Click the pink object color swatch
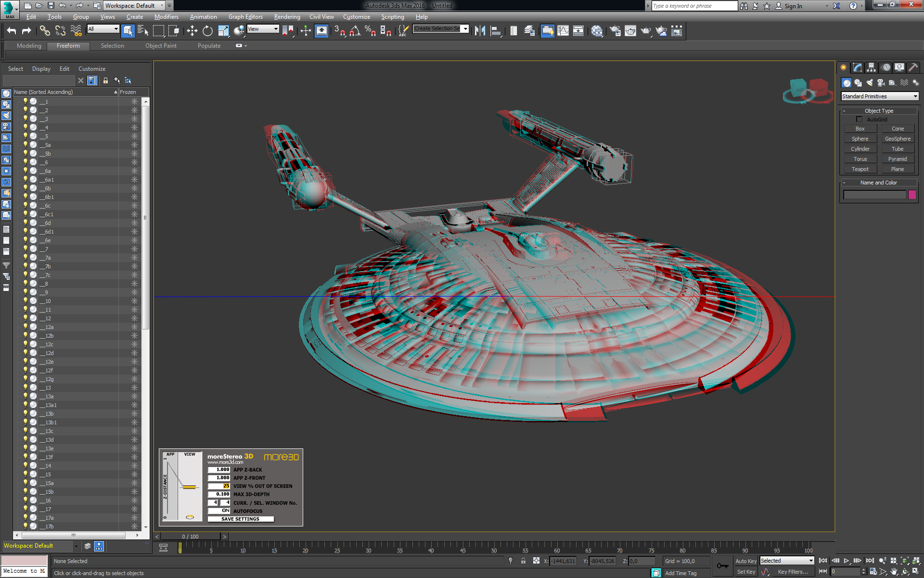Screen dimensions: 924x578 pos(912,195)
